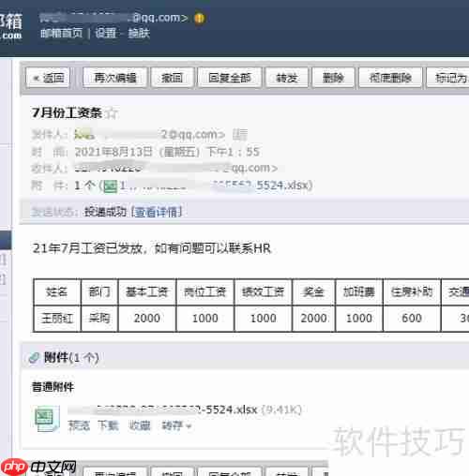The width and height of the screenshot is (469, 476).
Task: Click 1000 under 绩效工资
Action: tap(264, 319)
